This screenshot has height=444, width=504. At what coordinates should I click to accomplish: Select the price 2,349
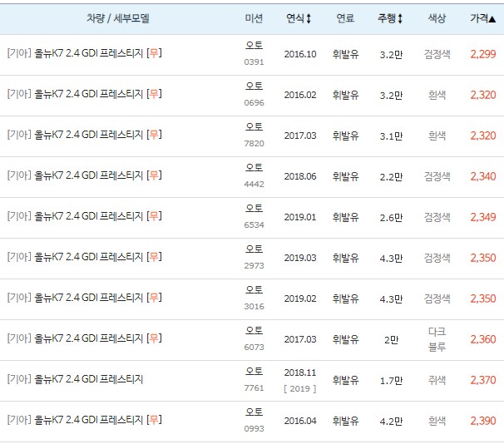click(483, 217)
